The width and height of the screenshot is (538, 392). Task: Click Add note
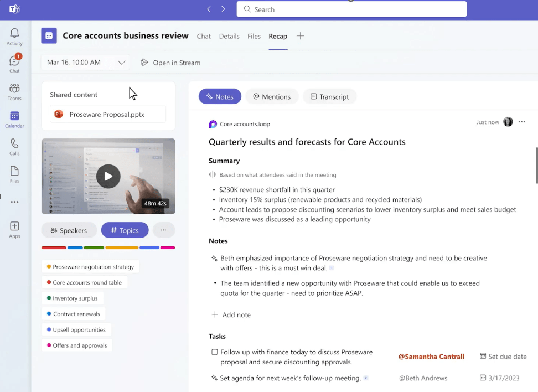231,315
